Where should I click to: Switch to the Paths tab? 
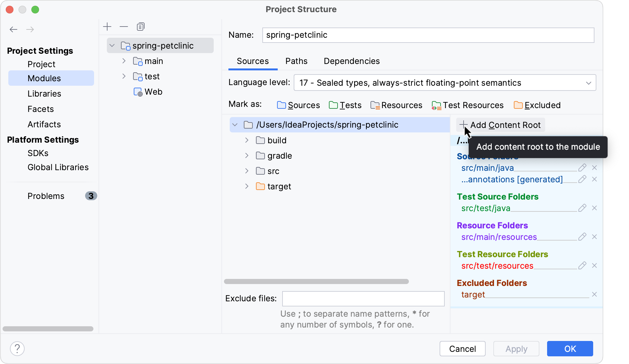click(296, 61)
